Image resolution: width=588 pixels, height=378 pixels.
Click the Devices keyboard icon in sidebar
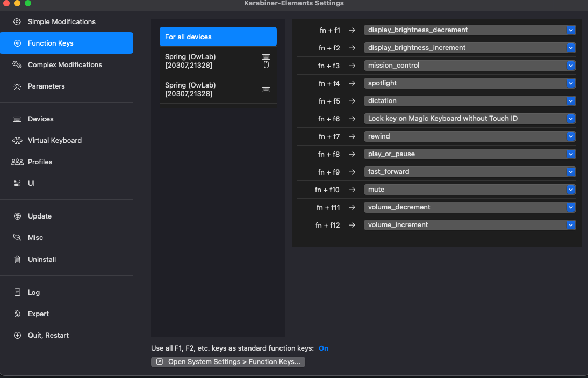coord(17,119)
